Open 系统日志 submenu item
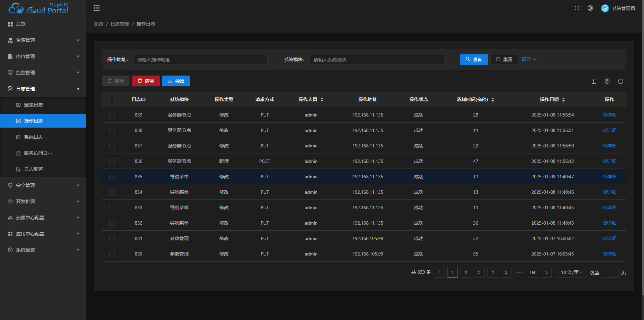The image size is (644, 320). click(x=43, y=137)
